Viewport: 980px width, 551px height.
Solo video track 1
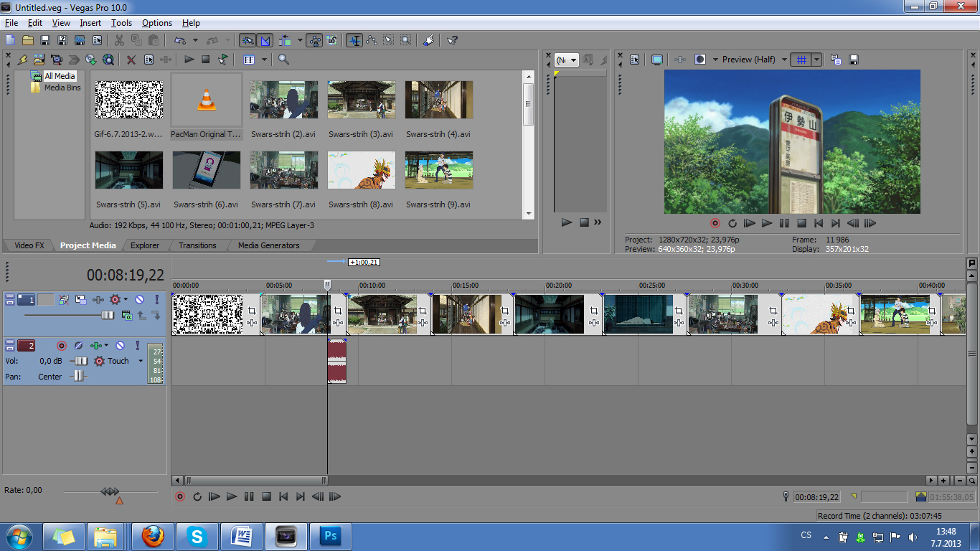[x=156, y=300]
